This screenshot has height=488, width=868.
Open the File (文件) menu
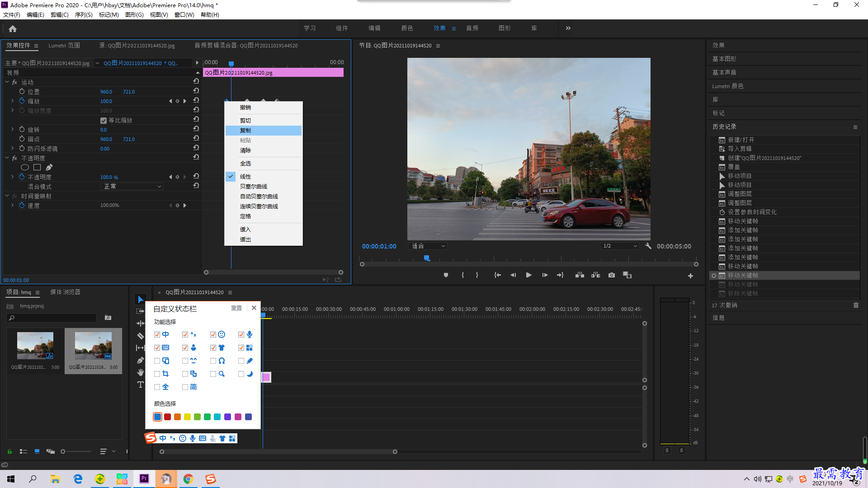tap(12, 15)
